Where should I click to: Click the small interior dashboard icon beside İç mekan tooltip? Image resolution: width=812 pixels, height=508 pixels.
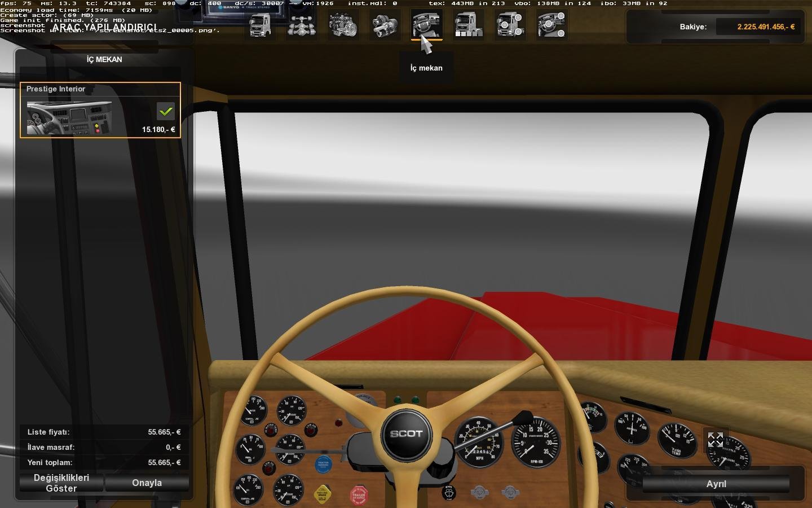(x=427, y=25)
